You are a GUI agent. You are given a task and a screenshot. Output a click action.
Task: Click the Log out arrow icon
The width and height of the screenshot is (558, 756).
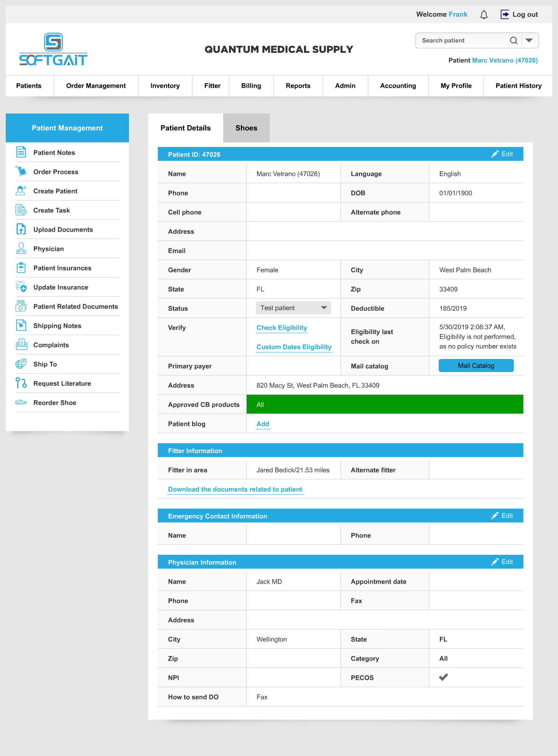click(x=505, y=14)
